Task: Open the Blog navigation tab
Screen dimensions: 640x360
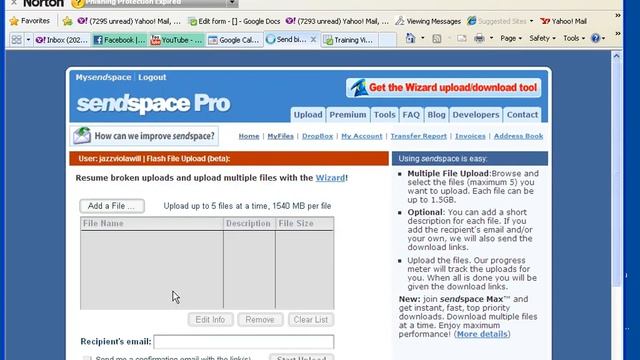Action: pos(436,115)
